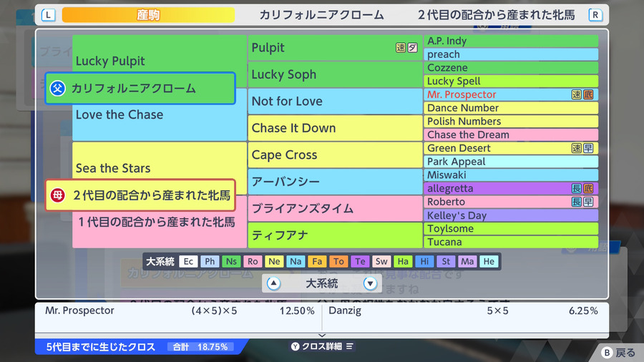Image resolution: width=644 pixels, height=362 pixels.
Task: Click the Kelley's Day ancestor row
Action: (x=511, y=215)
